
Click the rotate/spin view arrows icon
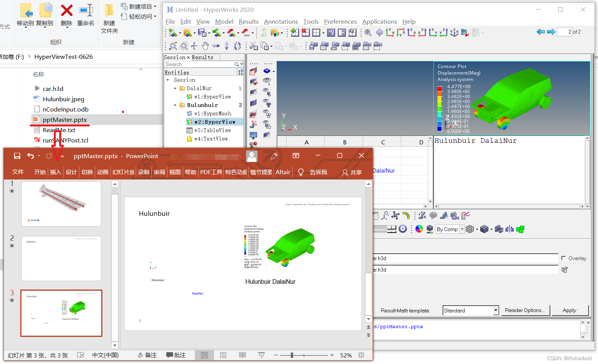(237, 46)
